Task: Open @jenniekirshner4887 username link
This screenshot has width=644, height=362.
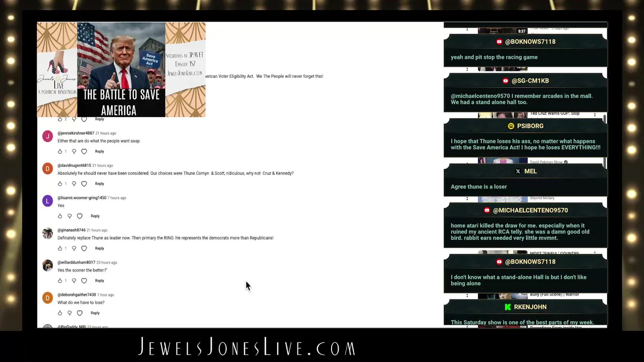Action: pyautogui.click(x=75, y=133)
